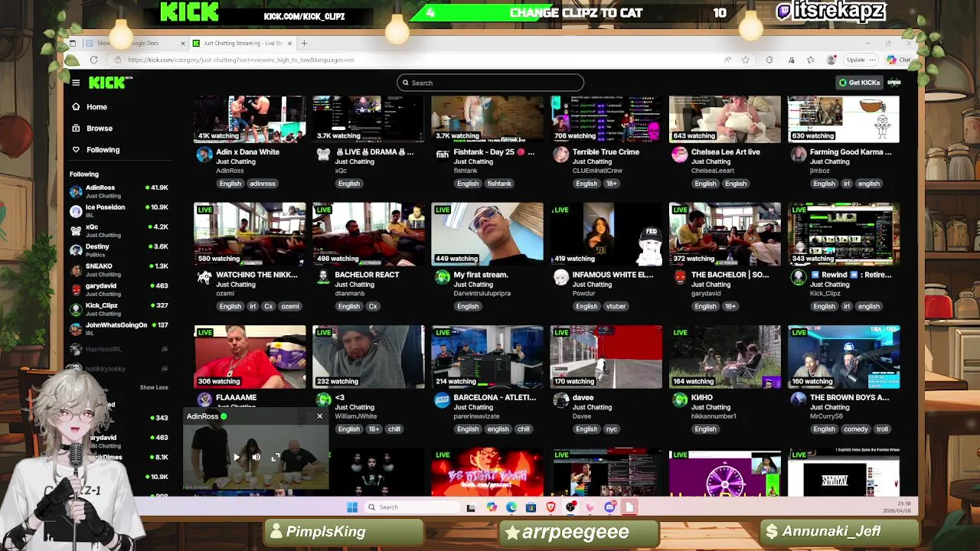Viewport: 980px width, 551px height.
Task: Open the browser read aloud icon
Action: pos(727,60)
